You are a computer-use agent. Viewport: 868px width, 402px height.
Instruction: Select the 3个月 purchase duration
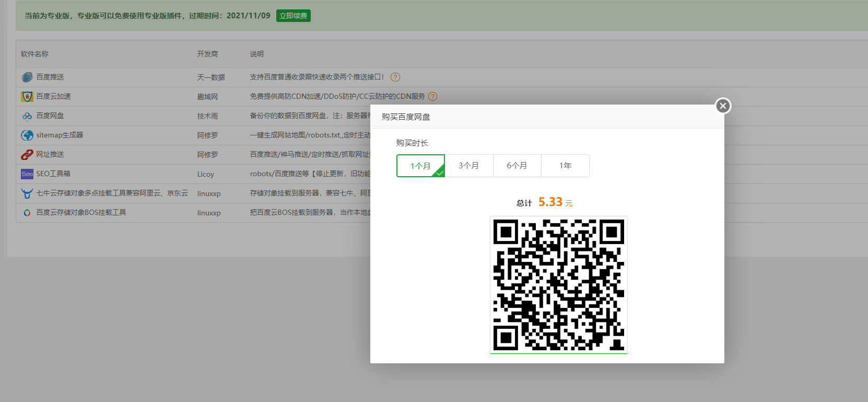tap(469, 166)
